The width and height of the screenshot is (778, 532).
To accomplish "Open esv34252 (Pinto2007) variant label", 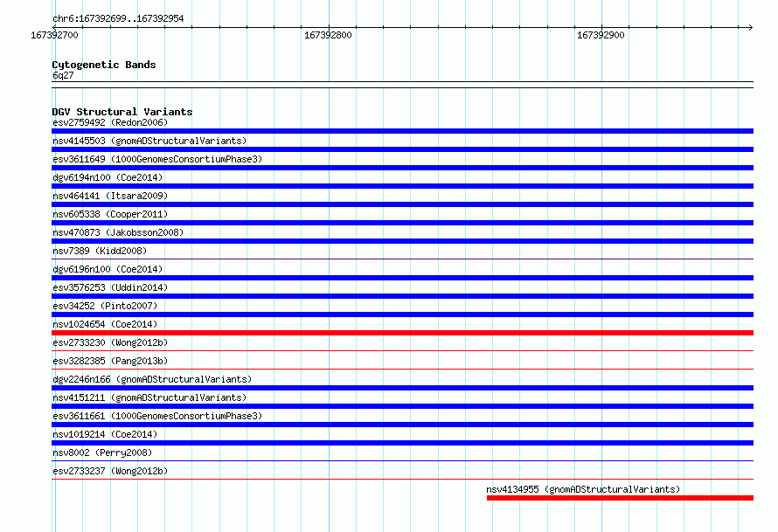I will (105, 306).
